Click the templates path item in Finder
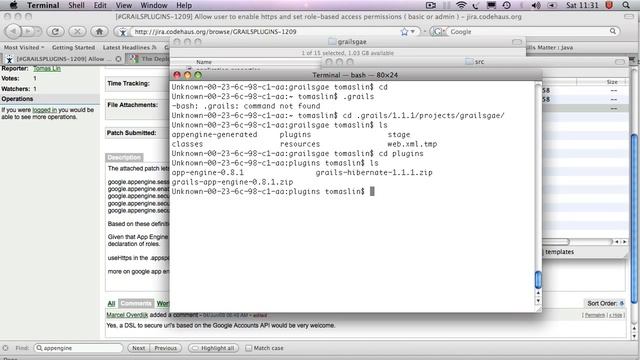This screenshot has width=640, height=360. coord(560,252)
